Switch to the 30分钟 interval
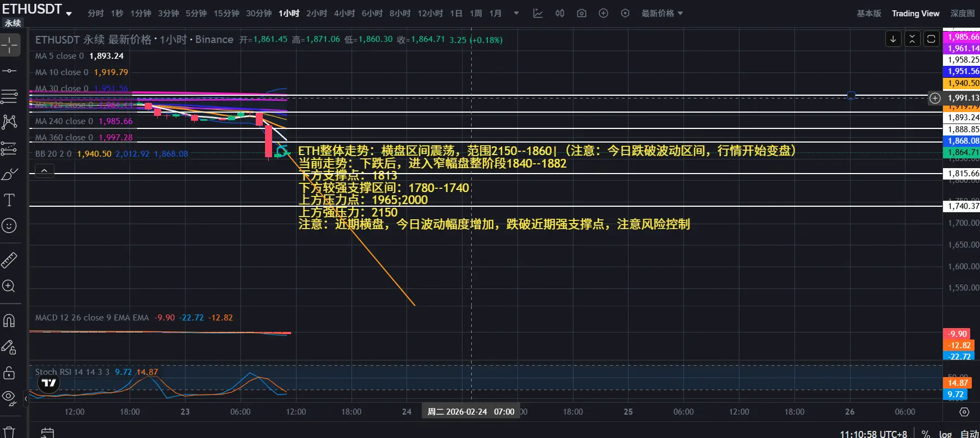Image resolution: width=980 pixels, height=438 pixels. tap(259, 13)
